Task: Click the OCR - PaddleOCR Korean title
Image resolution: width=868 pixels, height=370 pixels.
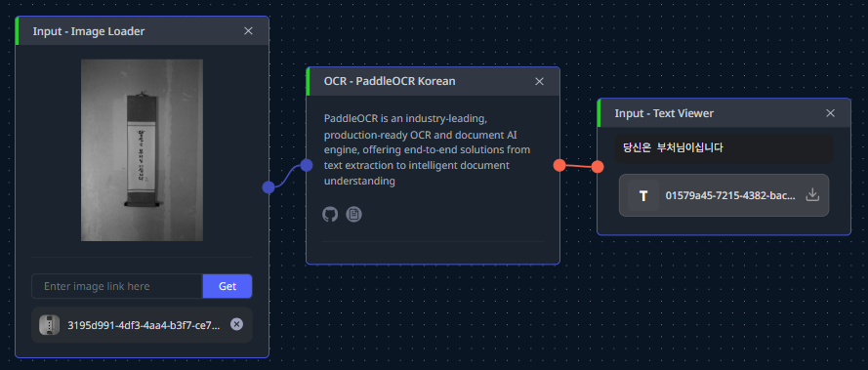Action: (x=390, y=81)
